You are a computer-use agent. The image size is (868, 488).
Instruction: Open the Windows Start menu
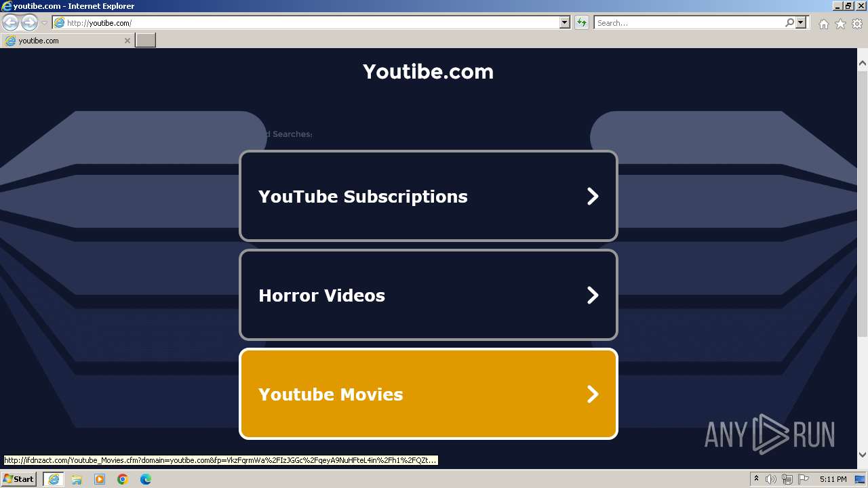coord(18,479)
